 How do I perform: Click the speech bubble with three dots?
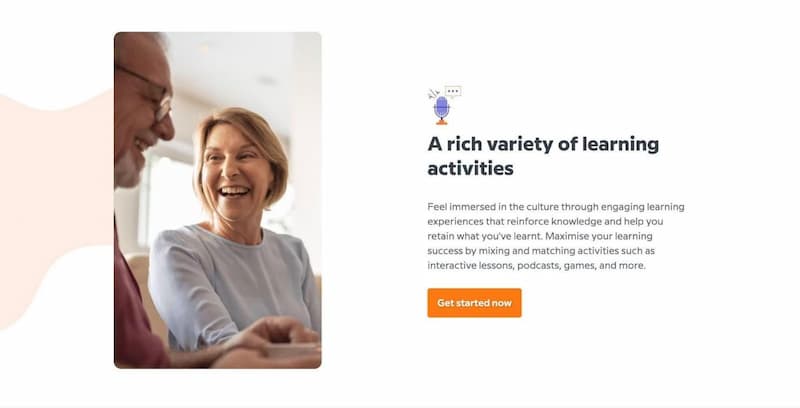(x=453, y=92)
